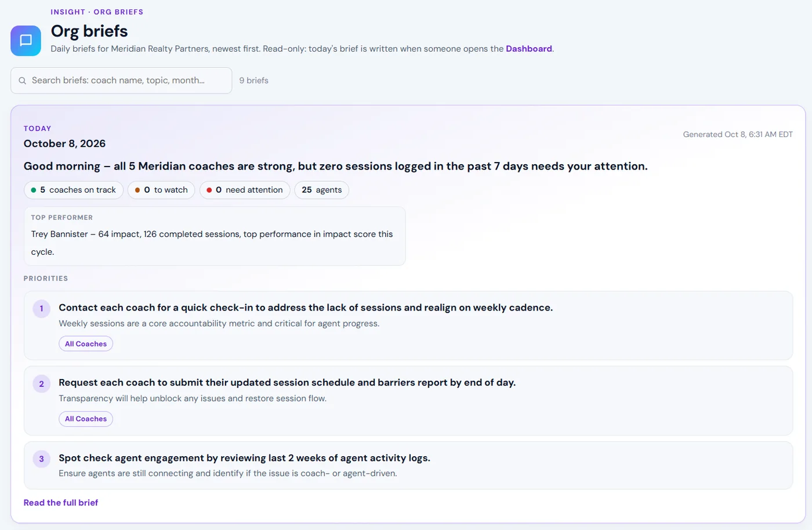Click All Coaches tag under priority 2
The image size is (812, 530).
(86, 419)
